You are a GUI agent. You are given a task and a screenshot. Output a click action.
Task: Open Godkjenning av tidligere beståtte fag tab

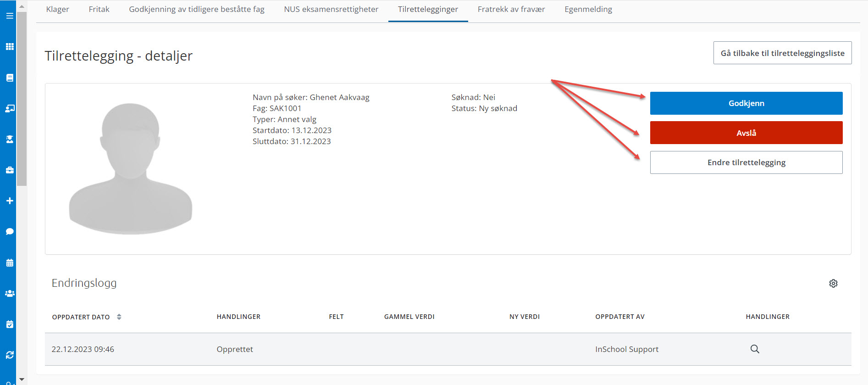coord(197,9)
